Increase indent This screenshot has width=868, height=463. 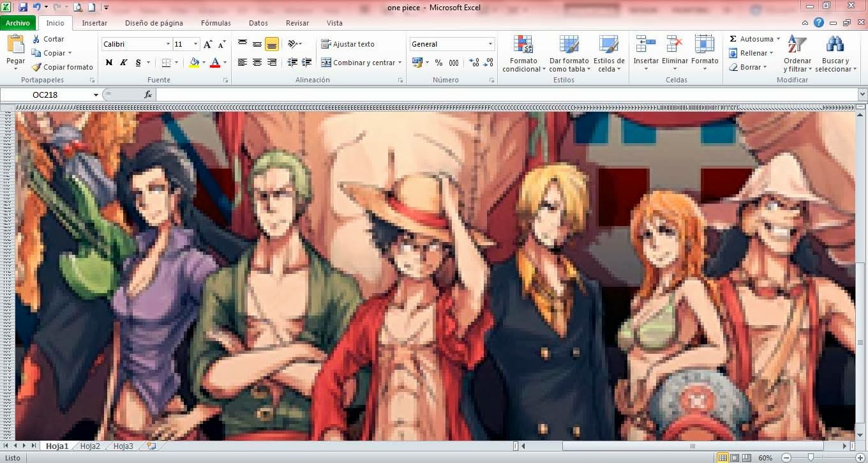pos(306,63)
